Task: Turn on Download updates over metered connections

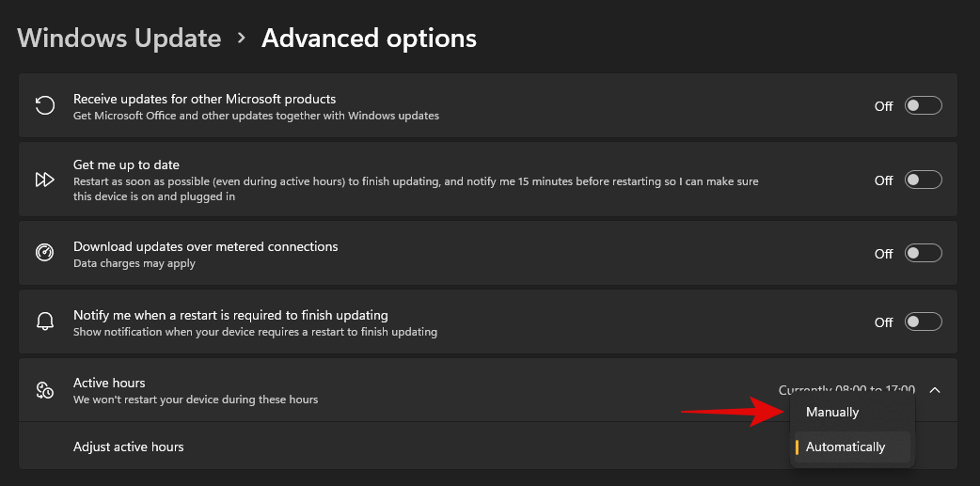Action: point(923,253)
